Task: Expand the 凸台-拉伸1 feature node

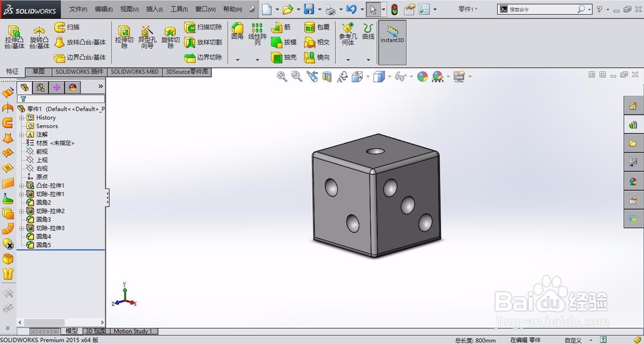Action: coord(22,186)
